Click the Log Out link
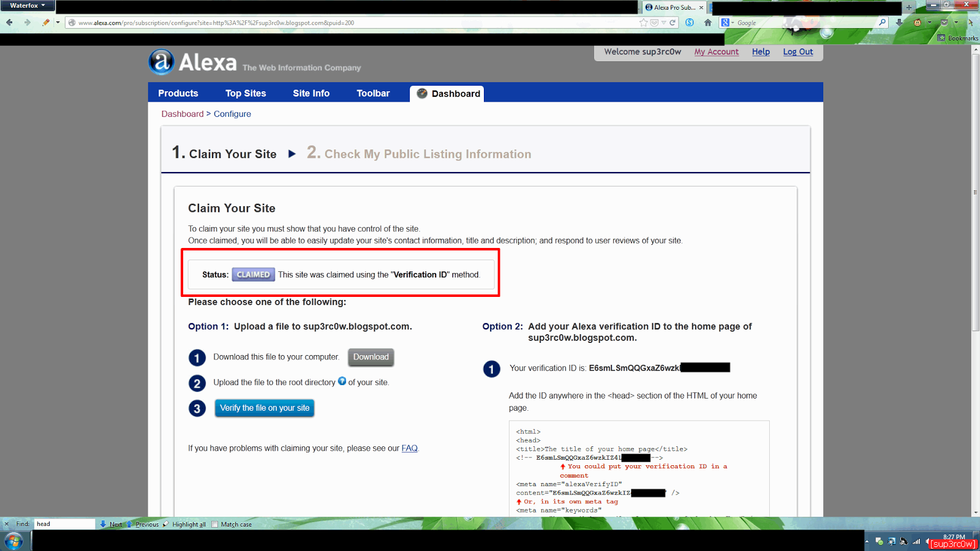This screenshot has width=980, height=551. click(x=798, y=52)
